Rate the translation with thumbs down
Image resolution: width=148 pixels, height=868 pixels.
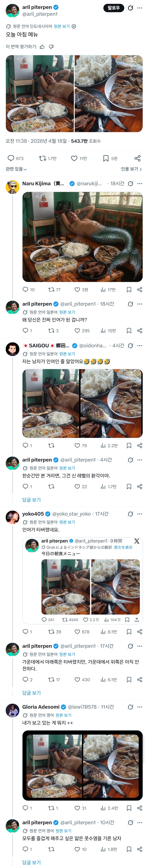(51, 47)
